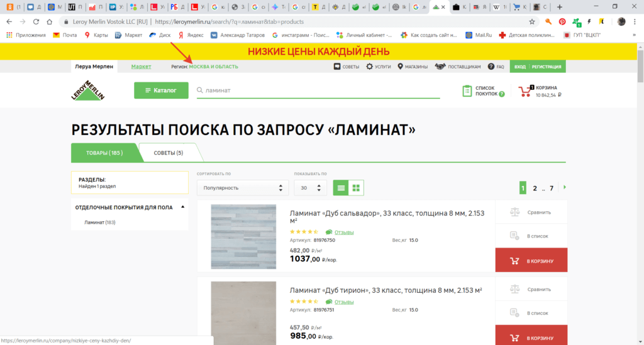Compare Дуб тирион laminate

point(531,289)
